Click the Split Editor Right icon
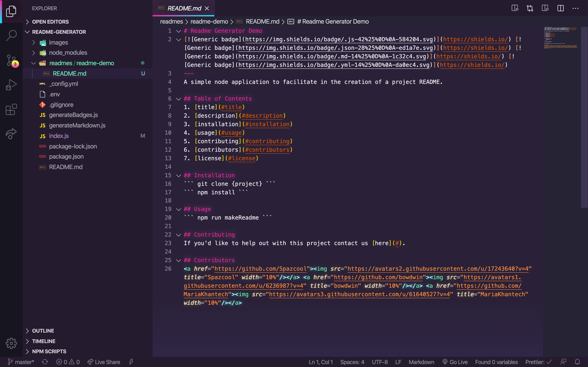 [560, 8]
